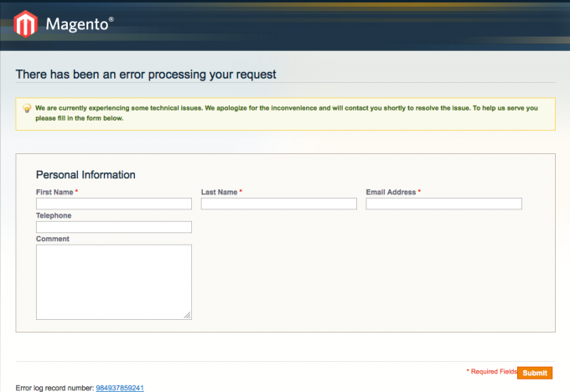Click the Telephone field label
The height and width of the screenshot is (392, 570).
click(54, 215)
